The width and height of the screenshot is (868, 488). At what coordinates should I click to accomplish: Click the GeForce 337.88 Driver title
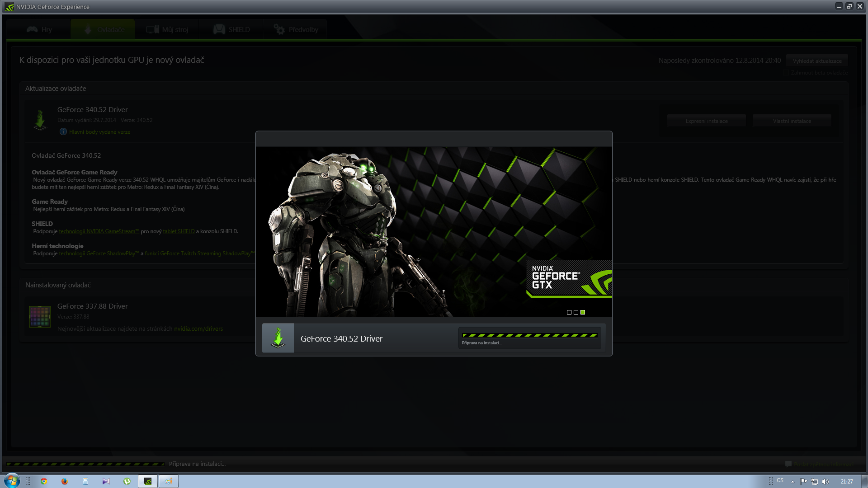pyautogui.click(x=93, y=306)
